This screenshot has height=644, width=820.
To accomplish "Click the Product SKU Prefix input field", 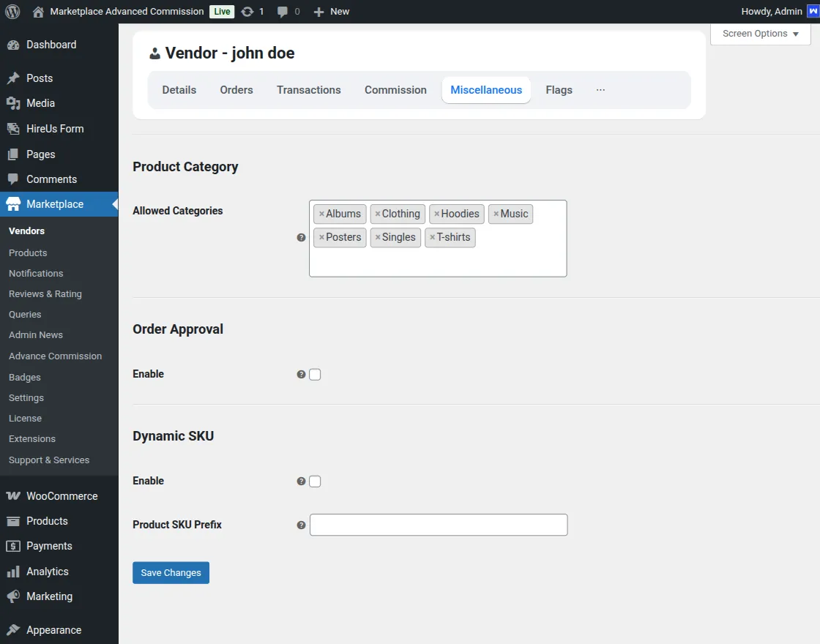I will [438, 525].
